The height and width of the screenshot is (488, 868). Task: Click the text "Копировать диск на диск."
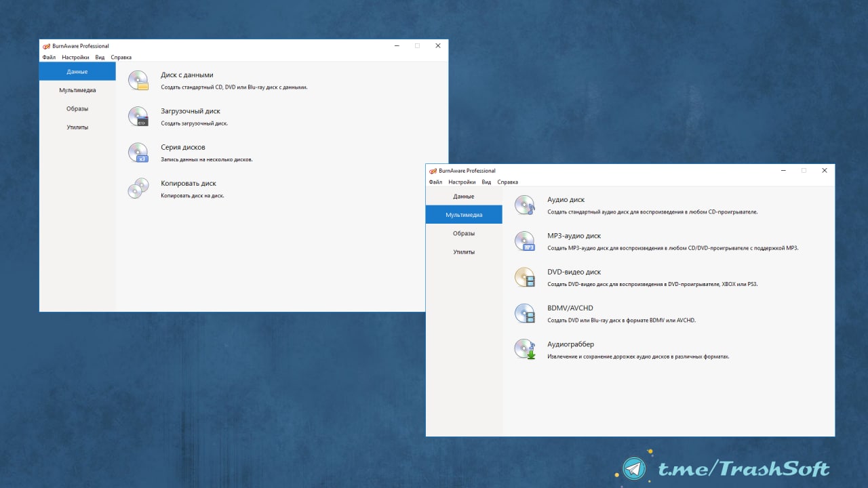[193, 196]
